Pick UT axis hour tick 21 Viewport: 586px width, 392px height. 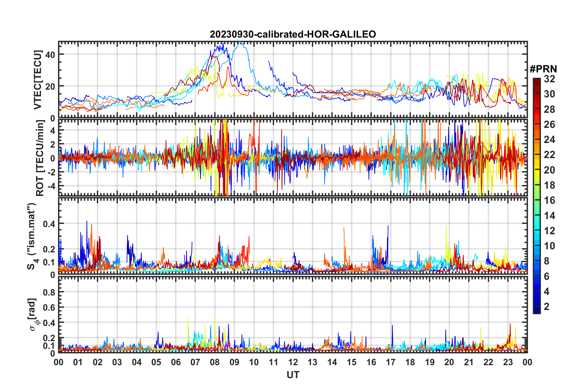tap(469, 362)
